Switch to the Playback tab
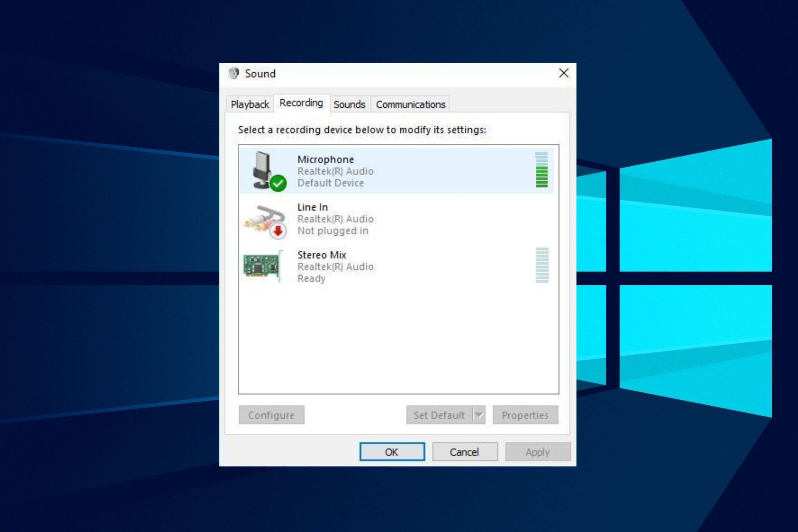The image size is (798, 532). 250,104
